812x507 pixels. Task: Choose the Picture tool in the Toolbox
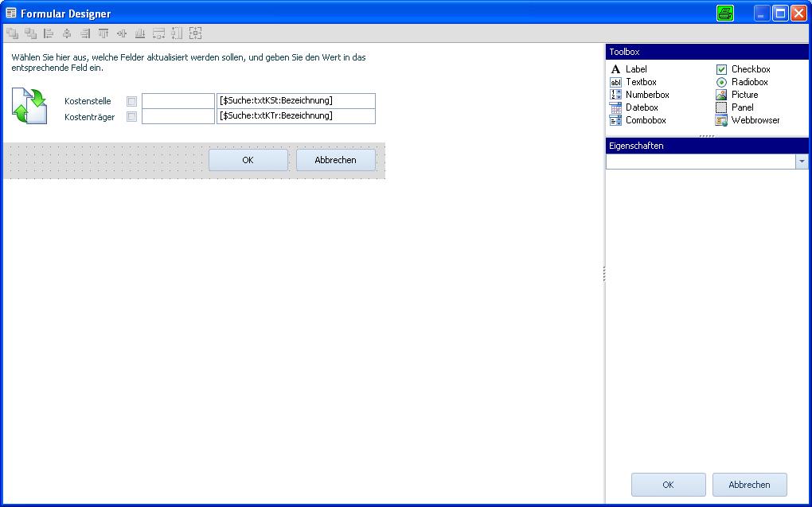click(737, 95)
